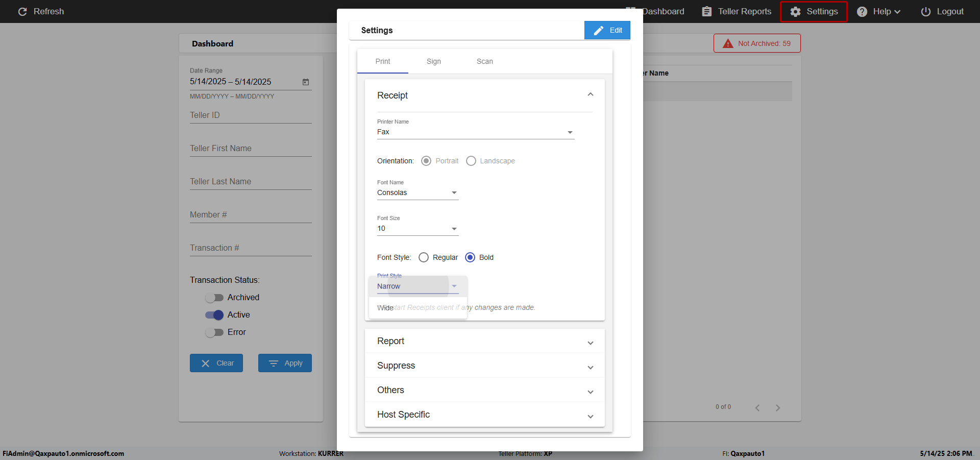This screenshot has height=460, width=980.
Task: Open the Printer Name dropdown
Action: click(x=476, y=132)
